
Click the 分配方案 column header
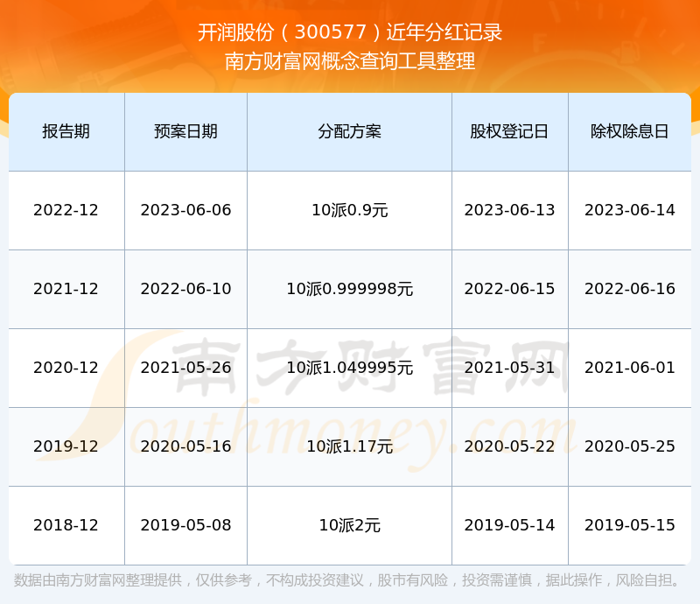[x=349, y=131]
